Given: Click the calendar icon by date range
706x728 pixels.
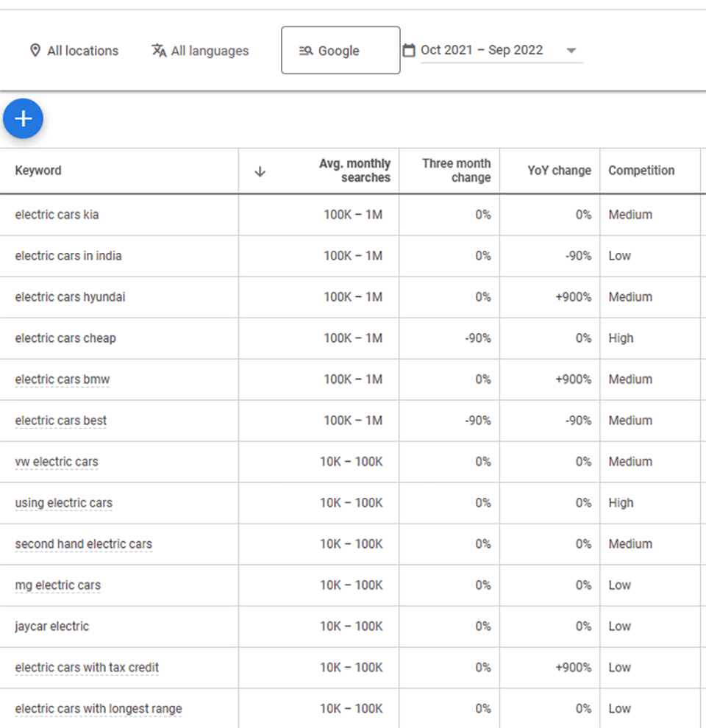Looking at the screenshot, I should click(409, 50).
